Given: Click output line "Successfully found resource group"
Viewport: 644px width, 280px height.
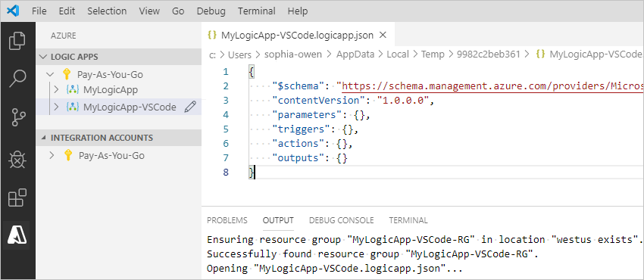Looking at the screenshot, I should (373, 254).
